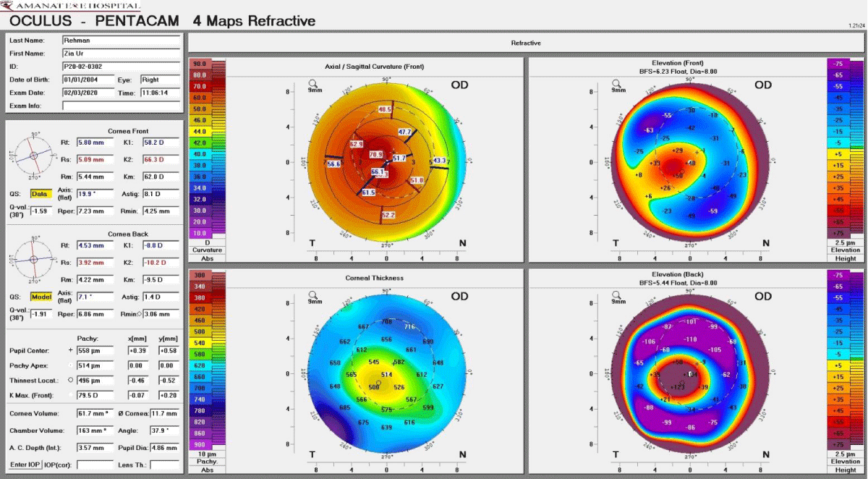Click the Cornea Front axis diagram

pos(33,154)
